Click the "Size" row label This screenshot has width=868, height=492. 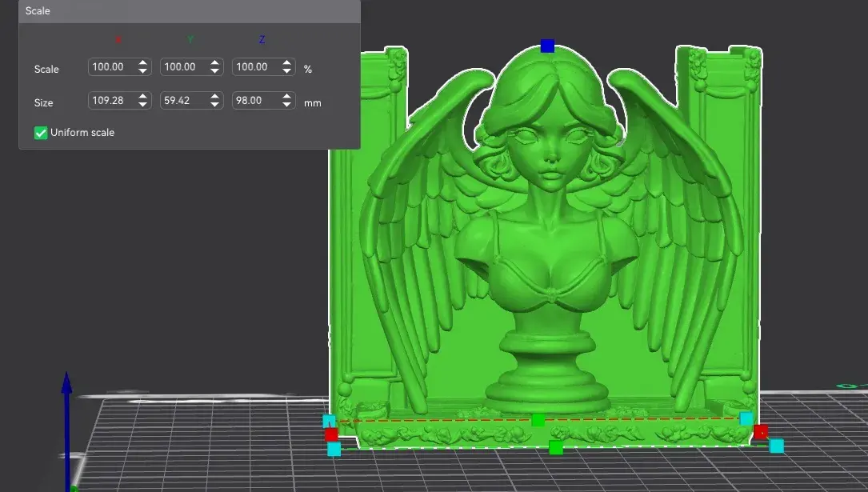[44, 103]
